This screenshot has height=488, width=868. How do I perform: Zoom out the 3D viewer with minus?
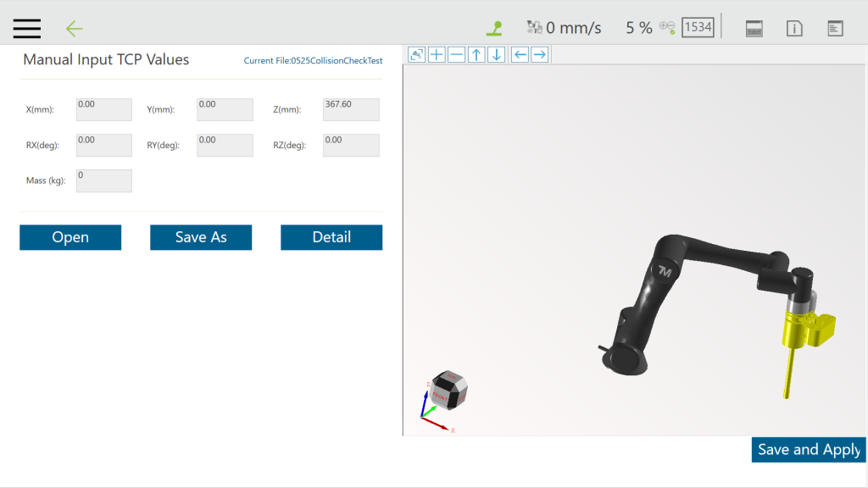pos(457,54)
